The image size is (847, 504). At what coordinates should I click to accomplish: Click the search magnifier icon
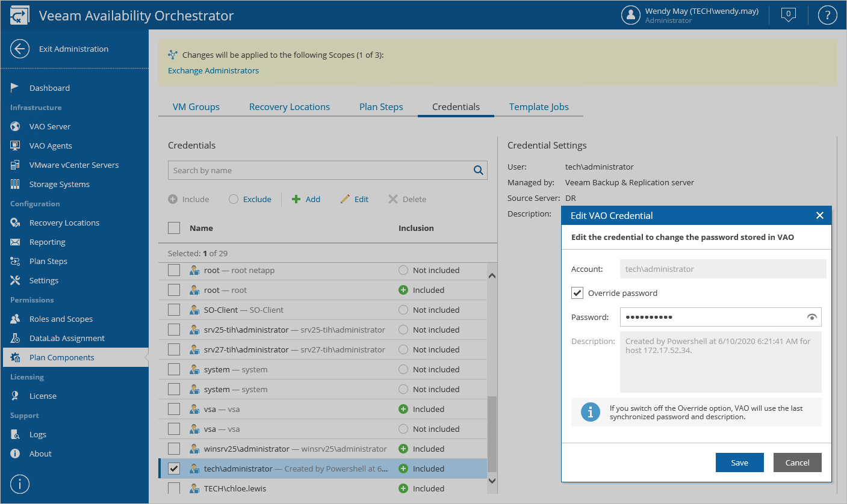tap(479, 170)
